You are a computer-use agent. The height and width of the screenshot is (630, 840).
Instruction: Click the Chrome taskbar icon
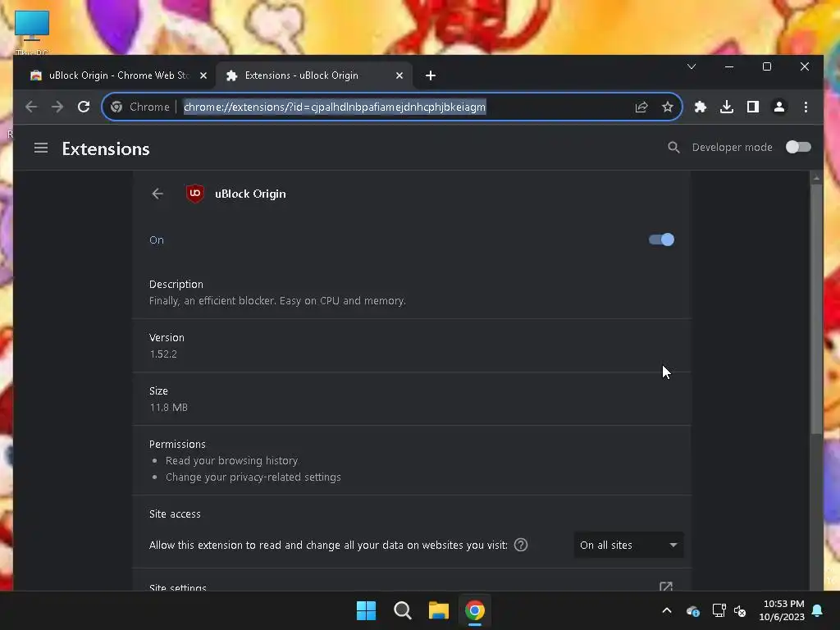(x=475, y=610)
